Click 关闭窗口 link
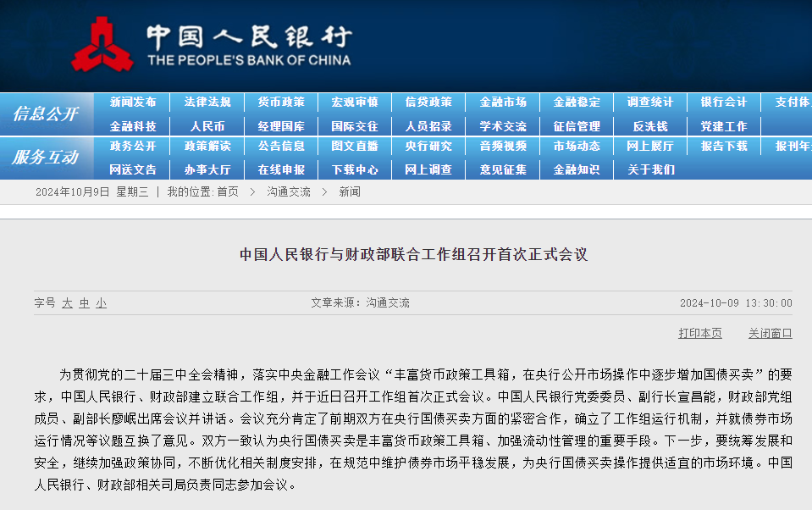This screenshot has height=510, width=812. [x=770, y=333]
